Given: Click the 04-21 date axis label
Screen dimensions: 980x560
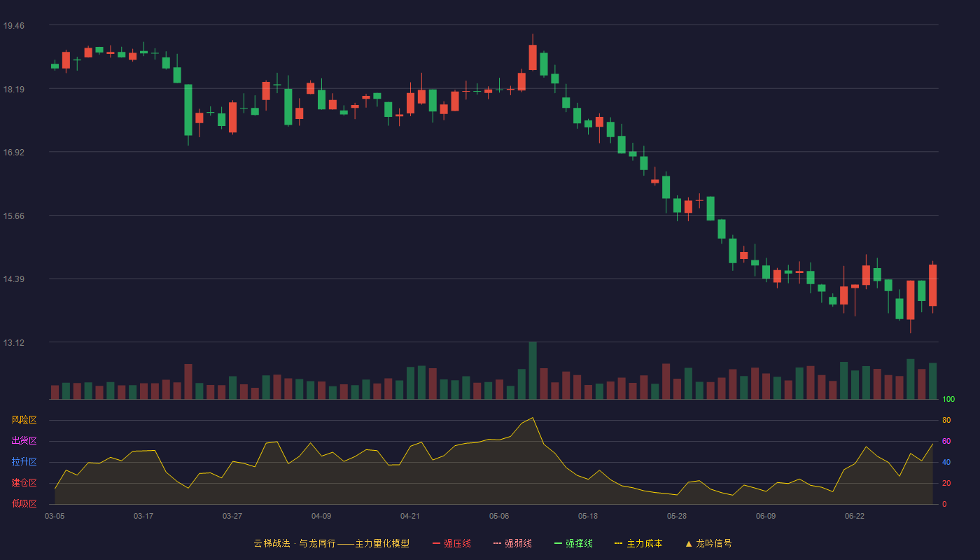Looking at the screenshot, I should point(410,516).
